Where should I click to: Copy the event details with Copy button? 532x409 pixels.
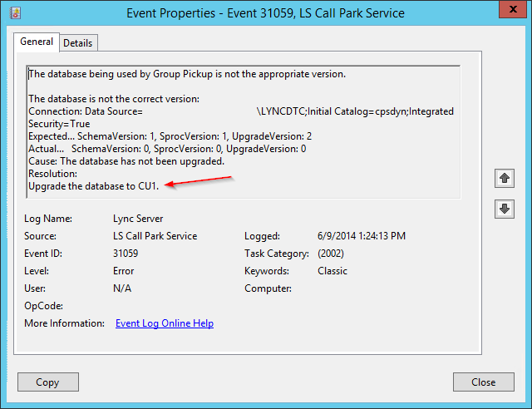coord(48,382)
